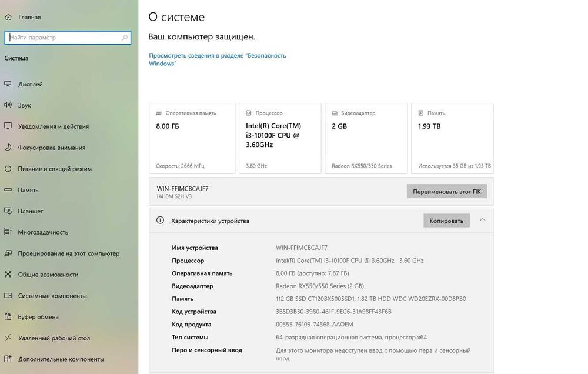The image size is (588, 374).
Task: Click the Общие возможности icon
Action: tap(8, 274)
